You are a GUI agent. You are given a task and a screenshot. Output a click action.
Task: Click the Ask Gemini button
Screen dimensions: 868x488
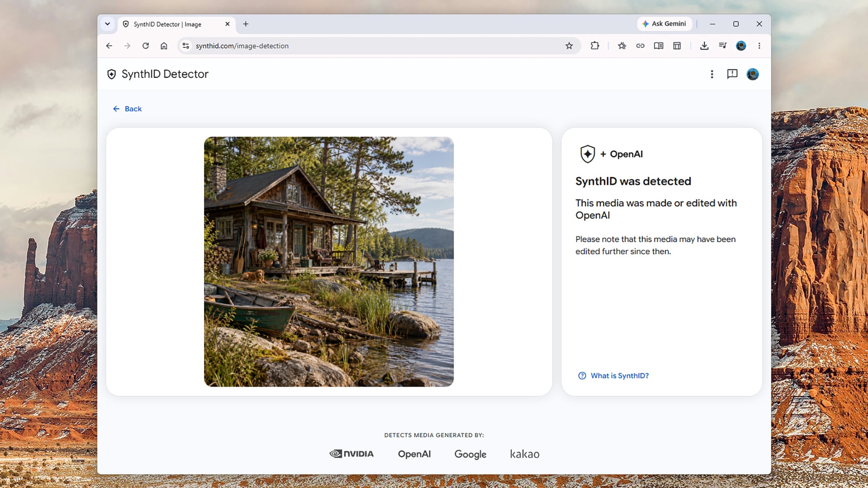coord(664,24)
